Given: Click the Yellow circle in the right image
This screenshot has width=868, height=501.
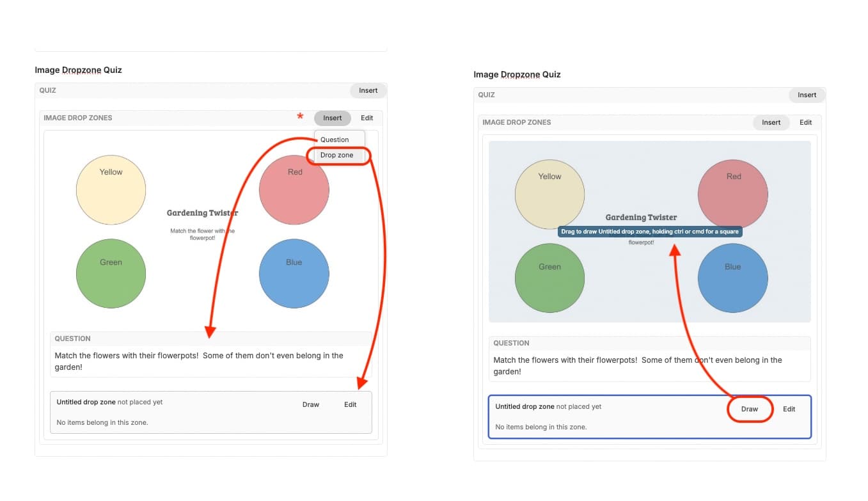Looking at the screenshot, I should (549, 195).
